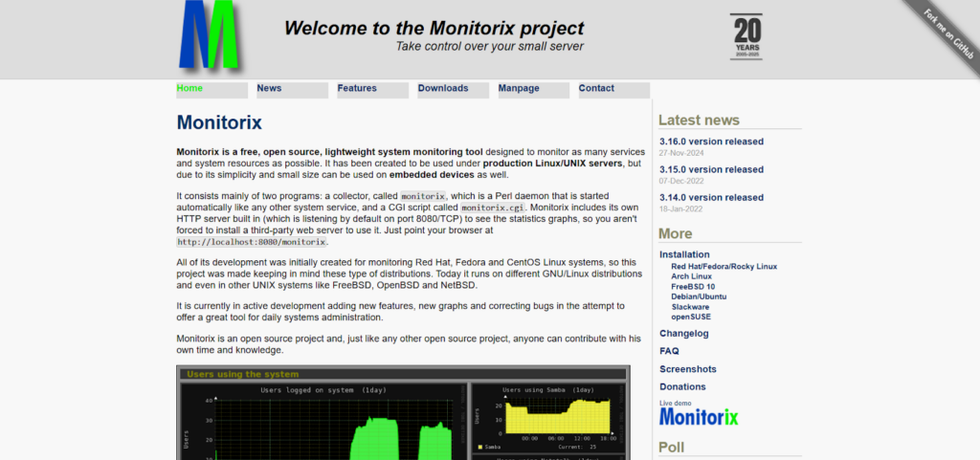
Task: Click the 18-Jan-2022 date text
Action: tap(680, 209)
